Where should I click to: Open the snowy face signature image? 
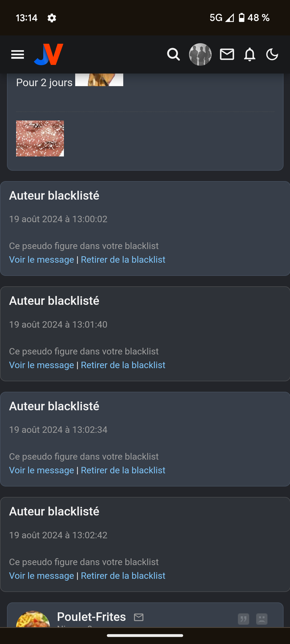point(40,138)
